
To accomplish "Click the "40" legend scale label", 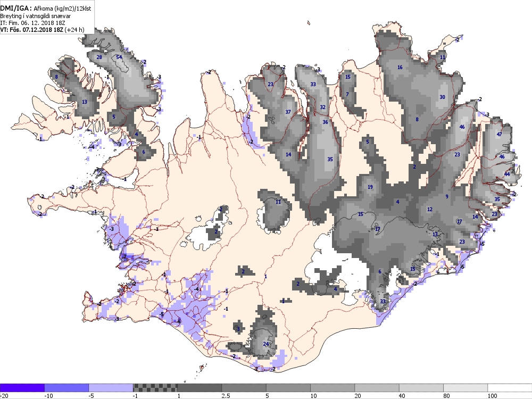I will tap(402, 396).
